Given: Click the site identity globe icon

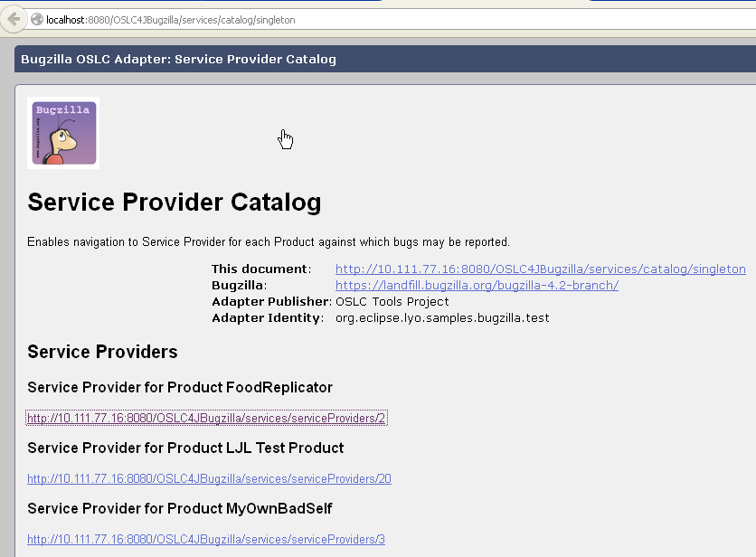Looking at the screenshot, I should click(37, 19).
